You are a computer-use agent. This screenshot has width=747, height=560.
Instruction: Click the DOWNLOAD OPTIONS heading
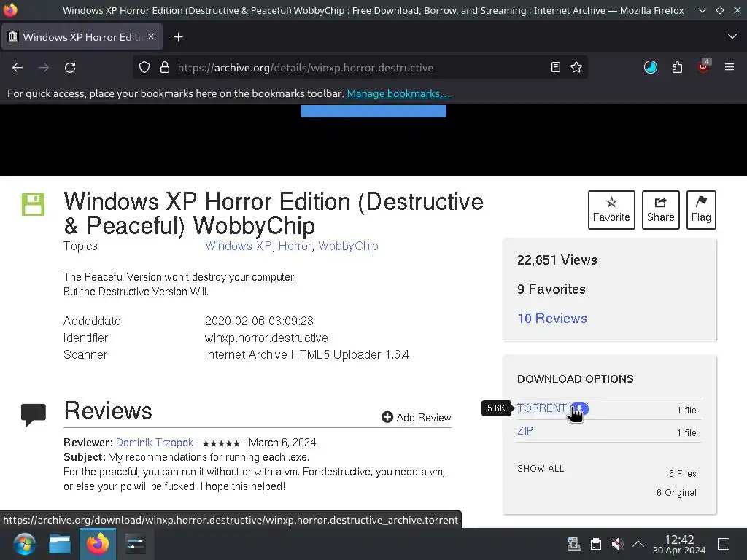[576, 378]
